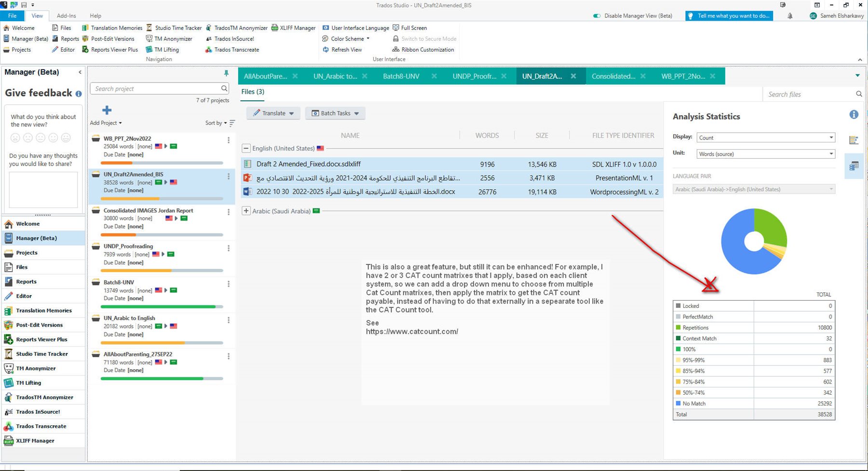Open Welcome in left navigation
This screenshot has width=868, height=471.
coord(43,224)
